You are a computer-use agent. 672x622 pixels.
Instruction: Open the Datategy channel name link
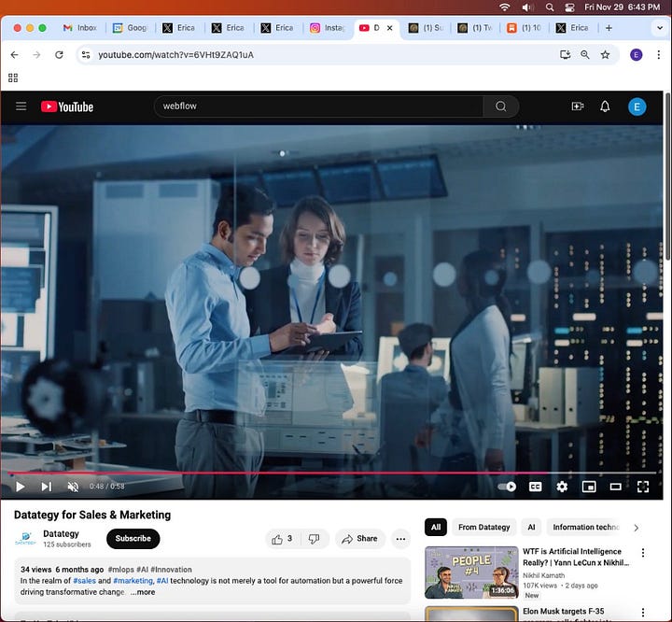pyautogui.click(x=62, y=533)
